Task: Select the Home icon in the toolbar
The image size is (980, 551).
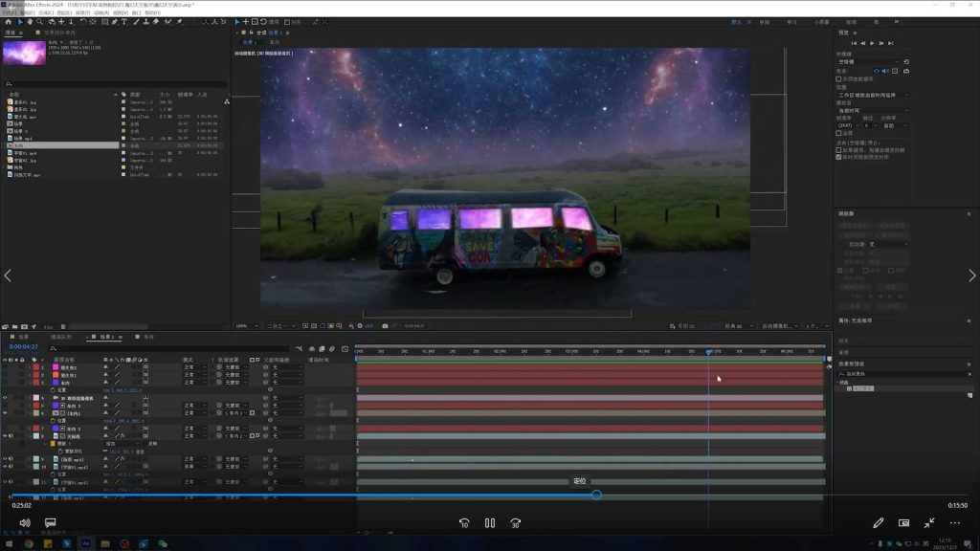Action: point(8,22)
